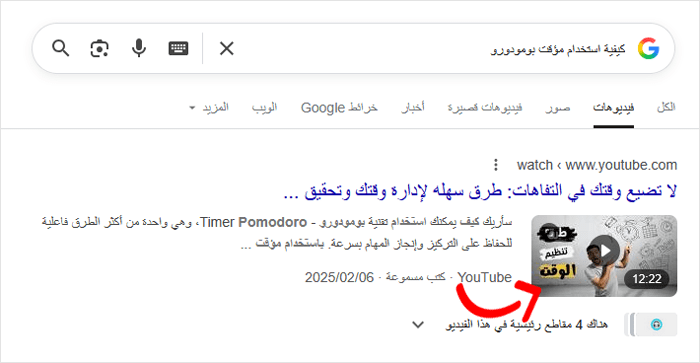700x363 pixels.
Task: Switch to the أخبار tab
Action: point(413,108)
